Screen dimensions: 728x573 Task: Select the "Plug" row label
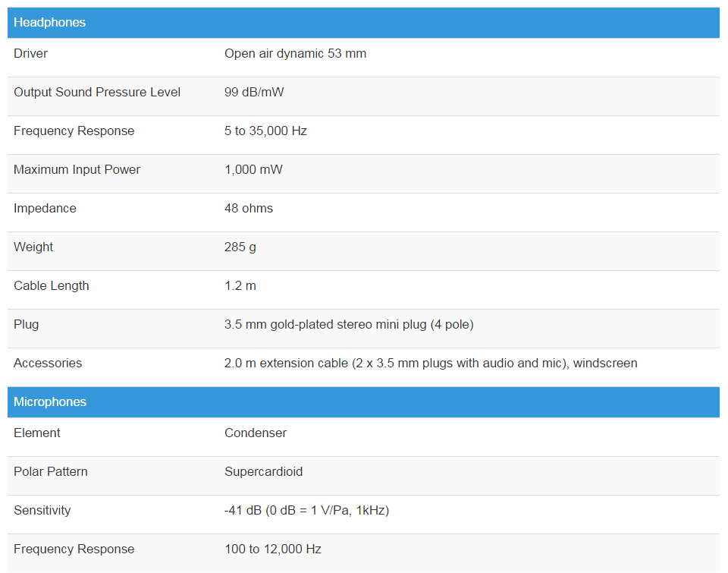click(x=27, y=324)
